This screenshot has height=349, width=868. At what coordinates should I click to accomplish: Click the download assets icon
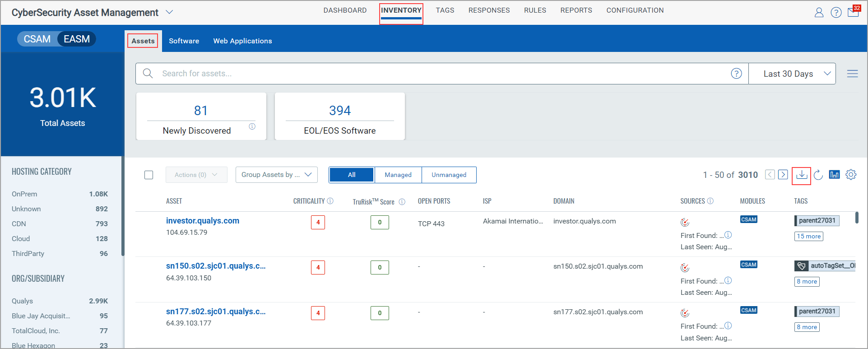click(x=802, y=175)
